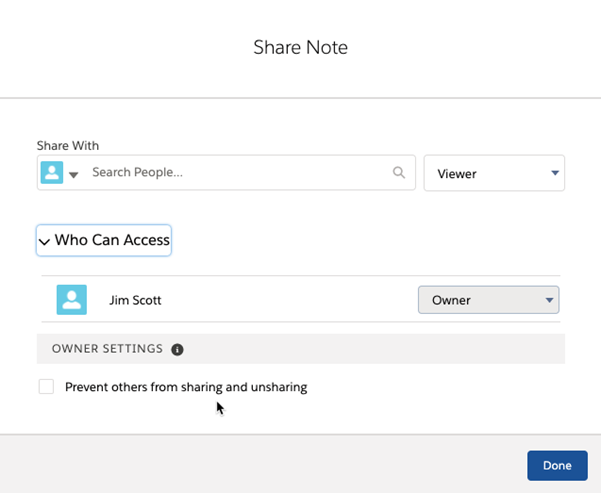
Task: Click the Share Note dialog title
Action: [x=300, y=47]
